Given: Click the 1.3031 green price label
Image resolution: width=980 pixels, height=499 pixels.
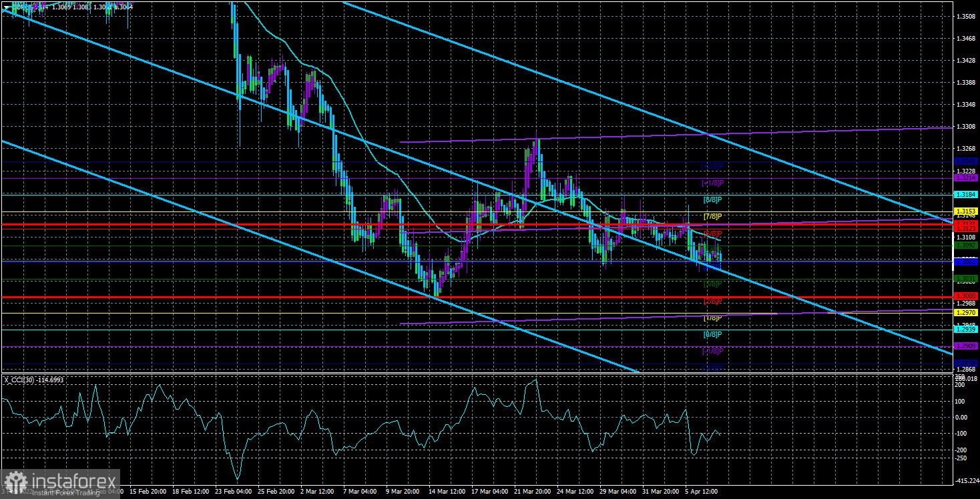Looking at the screenshot, I should click(966, 279).
